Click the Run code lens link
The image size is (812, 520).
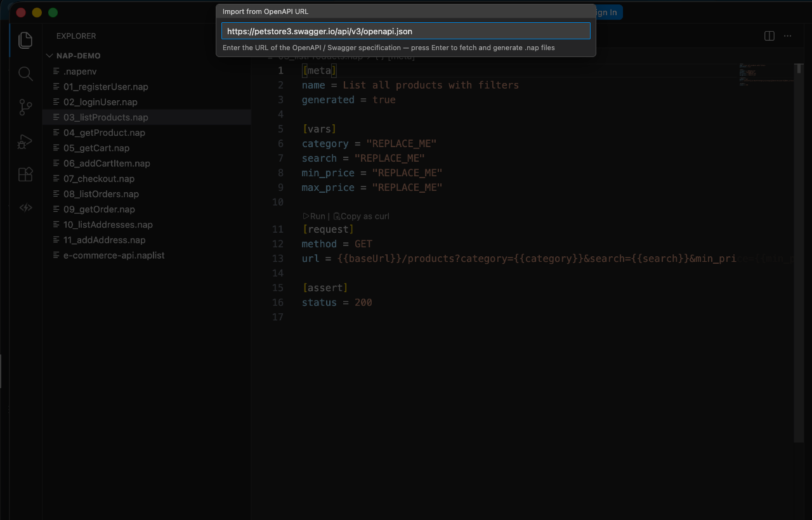(314, 216)
